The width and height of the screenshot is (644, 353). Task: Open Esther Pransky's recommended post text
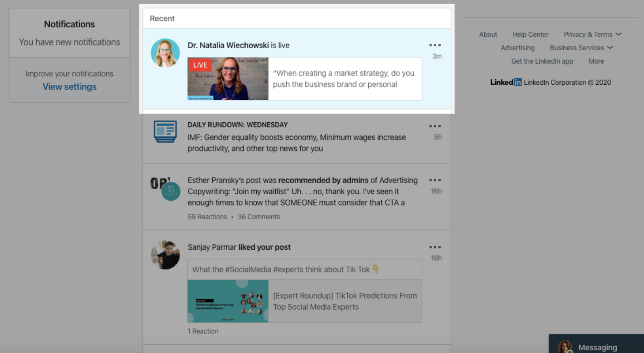click(303, 192)
